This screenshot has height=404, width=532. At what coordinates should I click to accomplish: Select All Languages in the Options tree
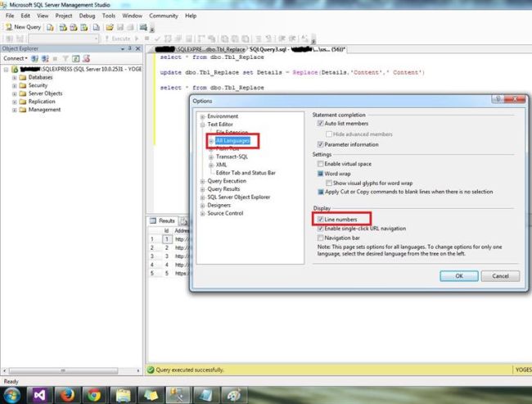point(232,140)
